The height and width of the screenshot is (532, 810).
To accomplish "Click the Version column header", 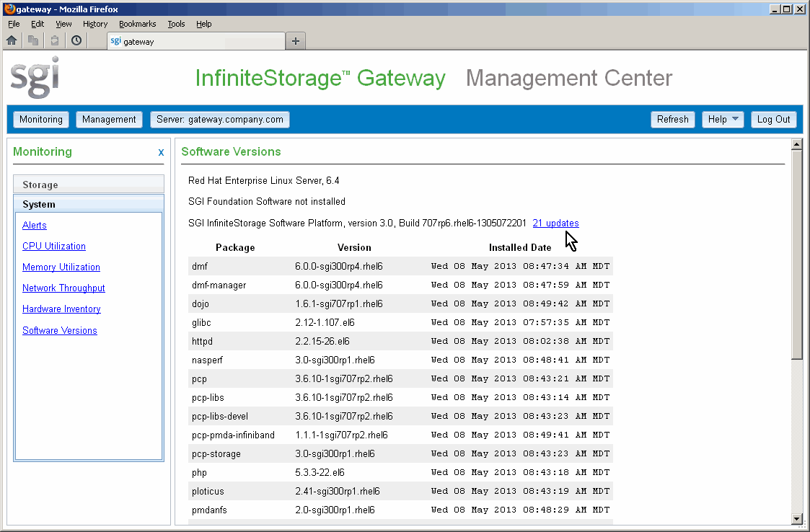I will (354, 247).
